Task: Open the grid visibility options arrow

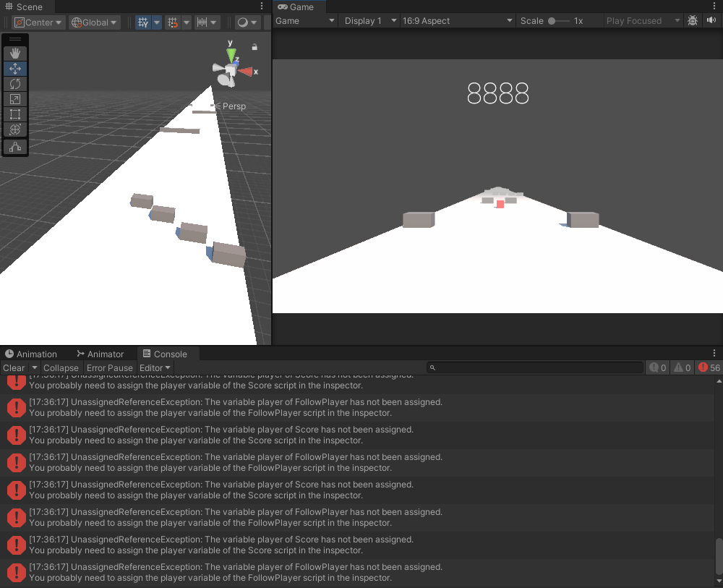Action: click(x=157, y=22)
